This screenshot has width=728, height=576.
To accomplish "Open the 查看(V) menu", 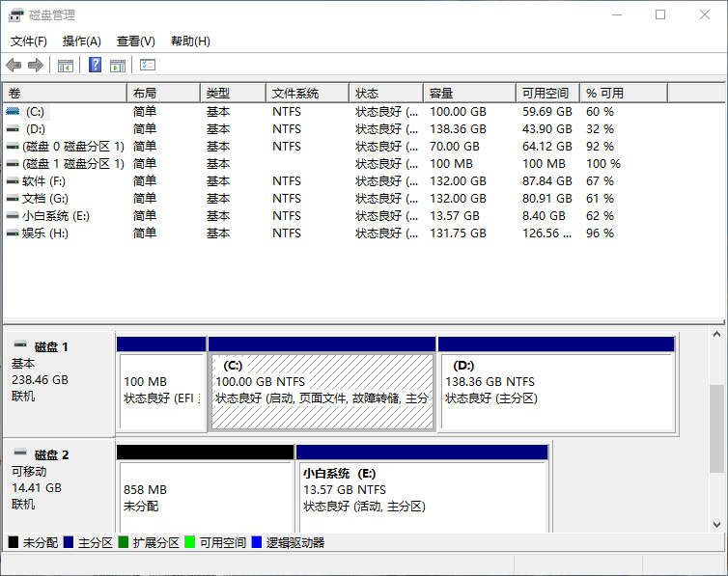I will point(136,41).
